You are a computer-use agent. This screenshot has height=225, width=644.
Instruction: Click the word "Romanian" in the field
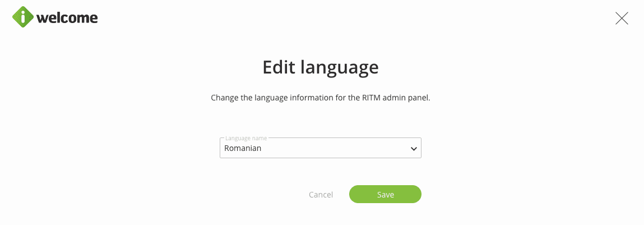[x=243, y=149]
